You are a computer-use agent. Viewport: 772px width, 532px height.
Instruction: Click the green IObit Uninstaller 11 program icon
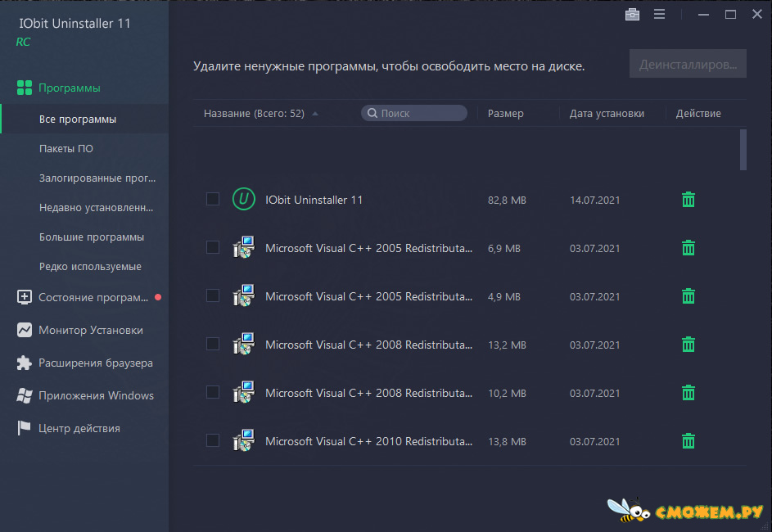click(244, 200)
